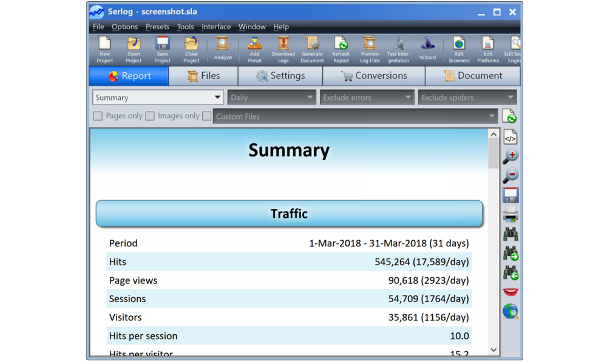Open the Exclude spiders dropdown
This screenshot has height=364, width=607.
pos(467,98)
